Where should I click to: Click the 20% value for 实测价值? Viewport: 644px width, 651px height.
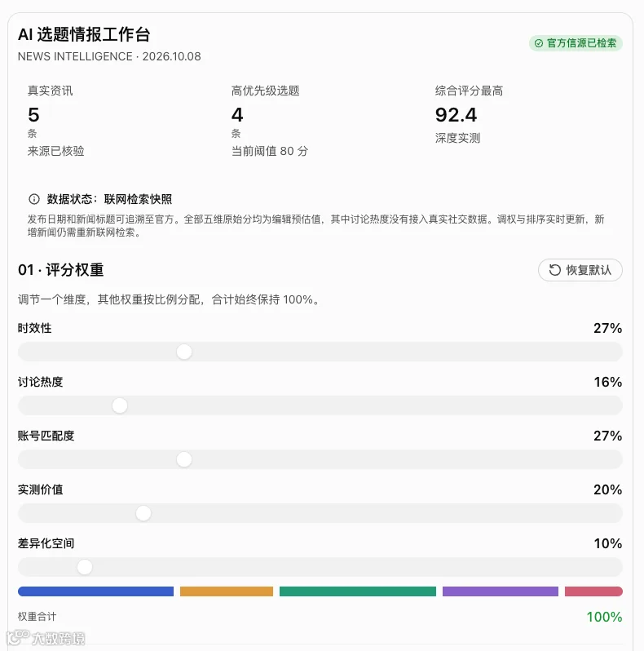pos(608,489)
